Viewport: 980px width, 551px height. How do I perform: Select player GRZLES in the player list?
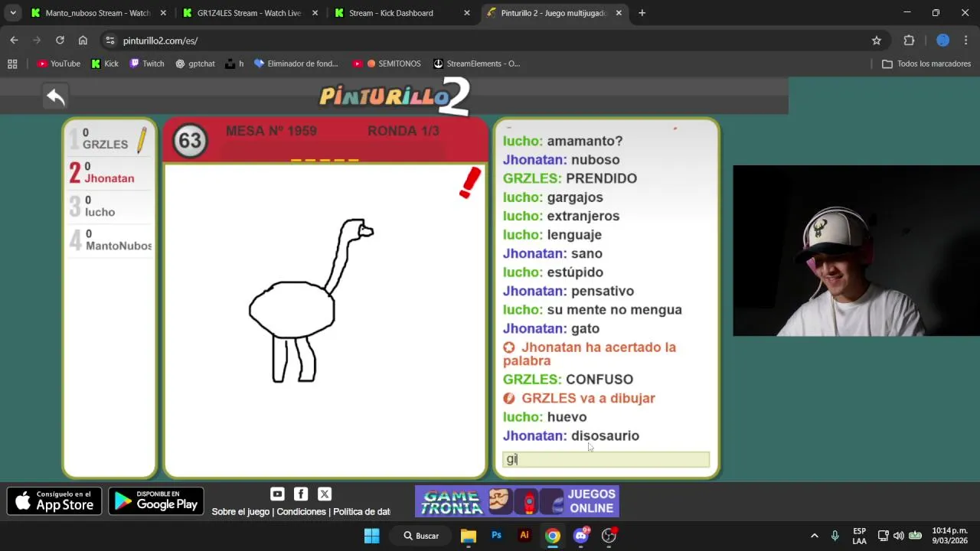point(109,139)
